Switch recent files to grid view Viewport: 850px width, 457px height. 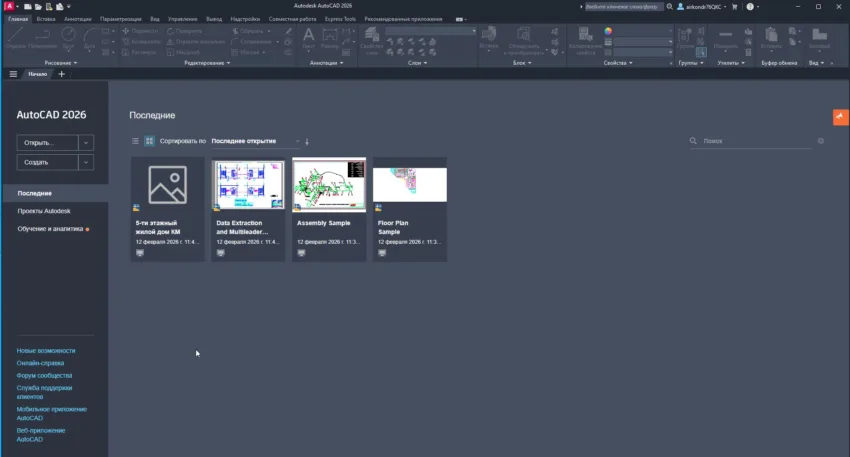pyautogui.click(x=149, y=141)
